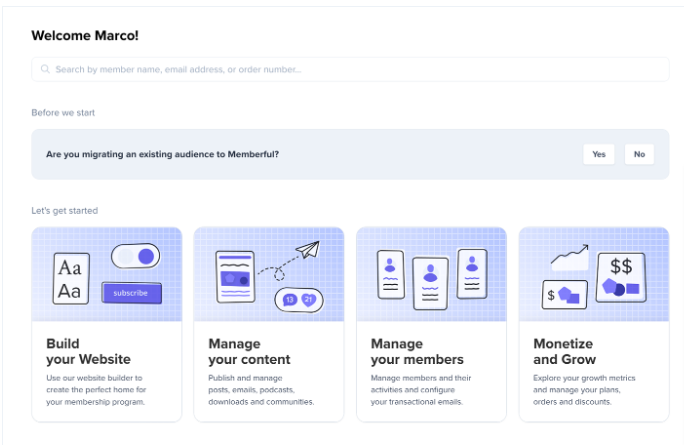The height and width of the screenshot is (445, 684).
Task: Open the Manage your content card illustration
Action: [269, 274]
